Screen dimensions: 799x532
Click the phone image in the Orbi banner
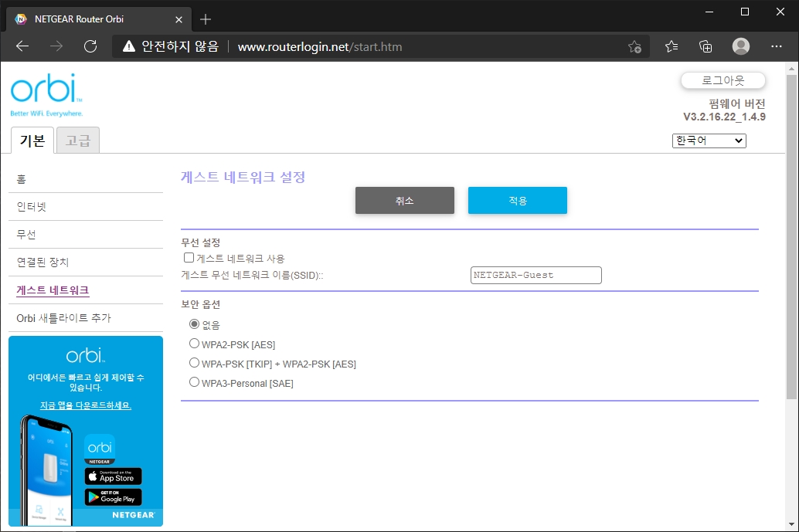click(x=46, y=470)
